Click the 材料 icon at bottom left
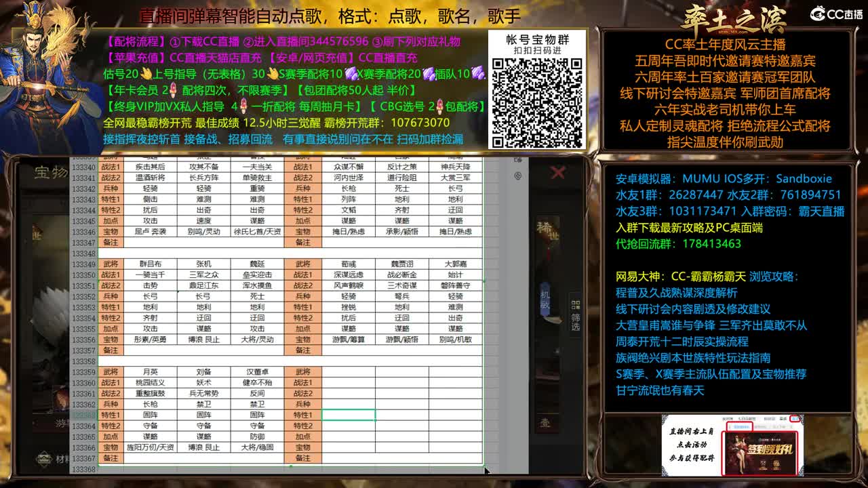The image size is (868, 488). tap(44, 460)
